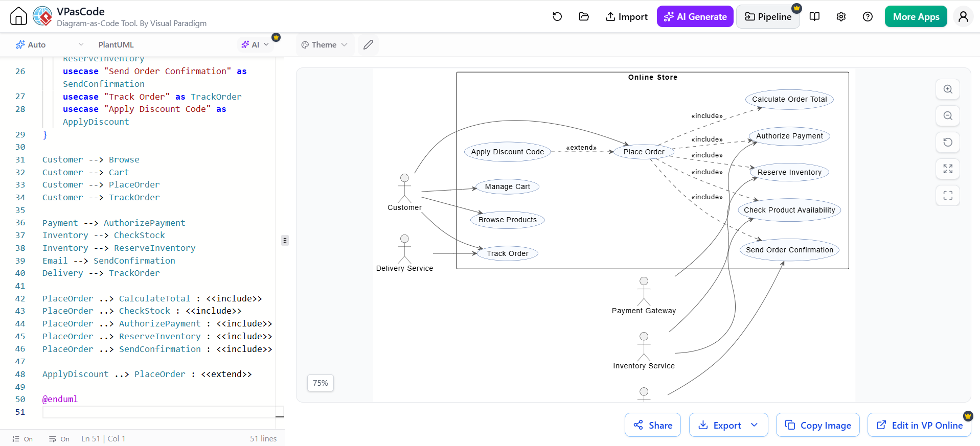Screen dimensions: 980x446
Task: Click the help question mark icon
Action: (x=868, y=17)
